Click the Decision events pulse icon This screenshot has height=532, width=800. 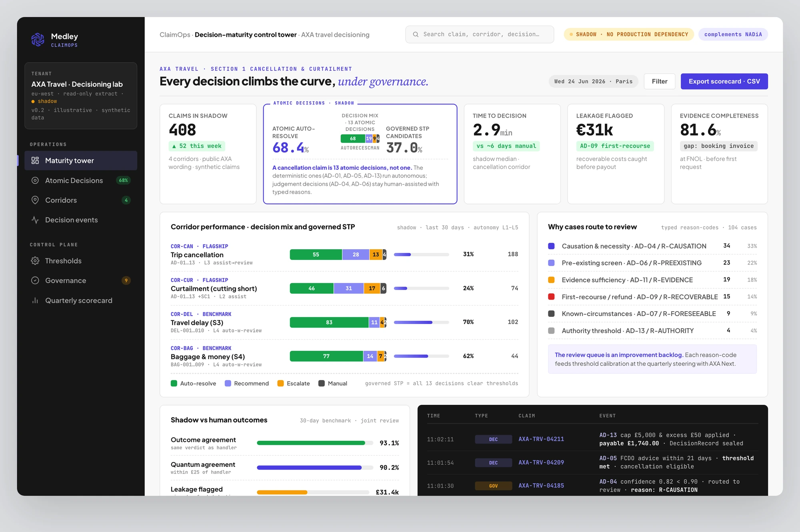click(35, 220)
